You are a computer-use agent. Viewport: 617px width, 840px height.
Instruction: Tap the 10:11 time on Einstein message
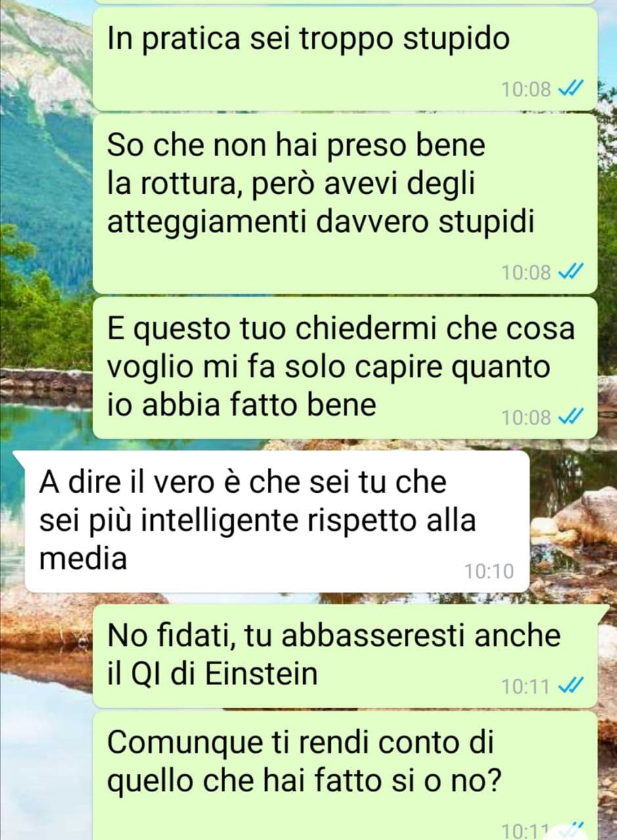coord(526,687)
